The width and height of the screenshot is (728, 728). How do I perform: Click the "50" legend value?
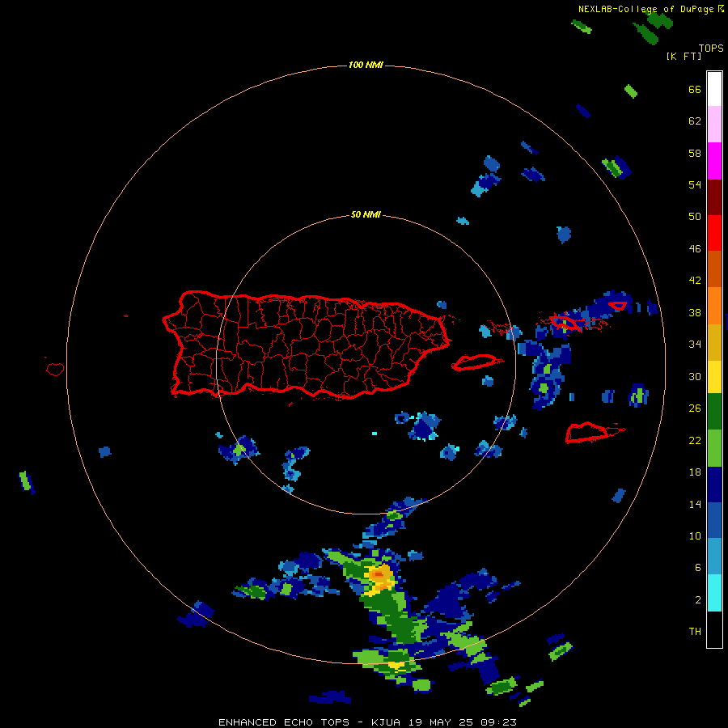pyautogui.click(x=695, y=217)
